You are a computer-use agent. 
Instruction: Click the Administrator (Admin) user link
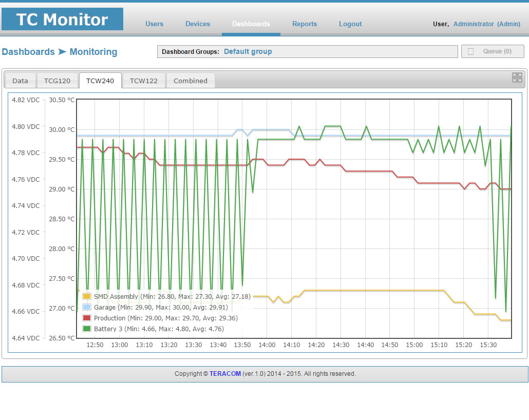pos(487,24)
